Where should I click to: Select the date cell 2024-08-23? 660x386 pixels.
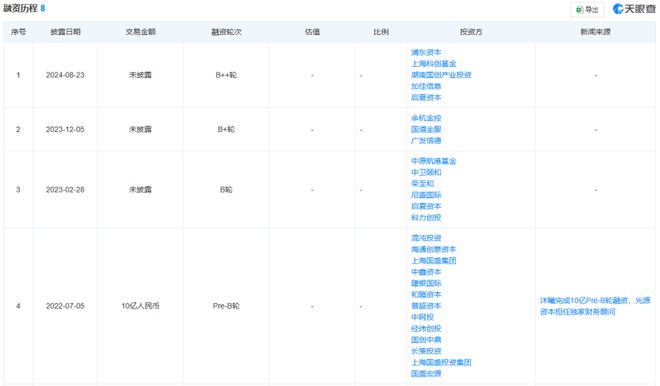(65, 75)
